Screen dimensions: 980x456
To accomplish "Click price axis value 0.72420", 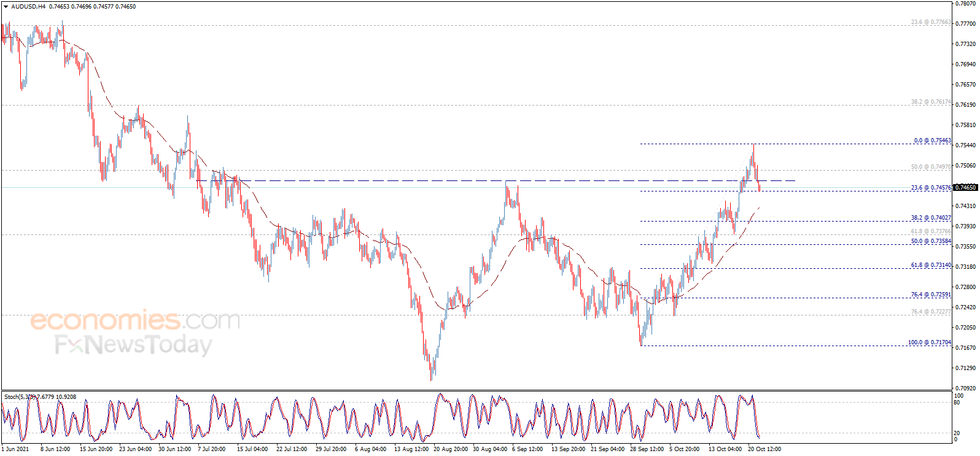I will [x=966, y=307].
